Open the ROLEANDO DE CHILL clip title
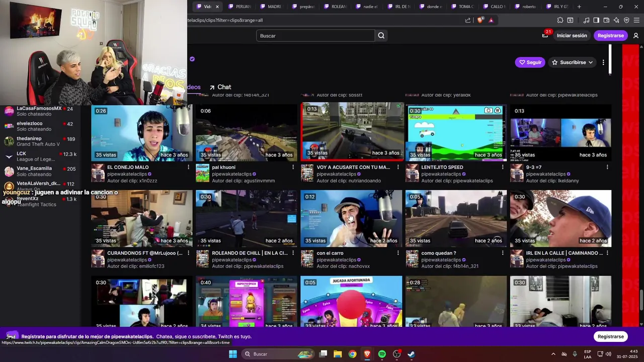 (x=250, y=253)
